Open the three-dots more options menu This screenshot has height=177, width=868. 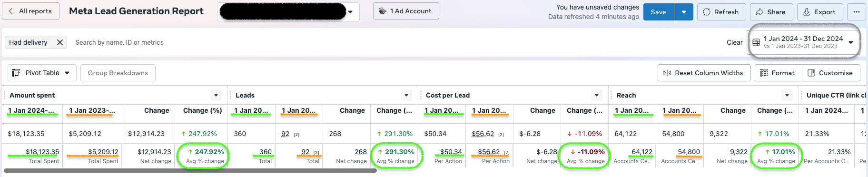(x=857, y=12)
